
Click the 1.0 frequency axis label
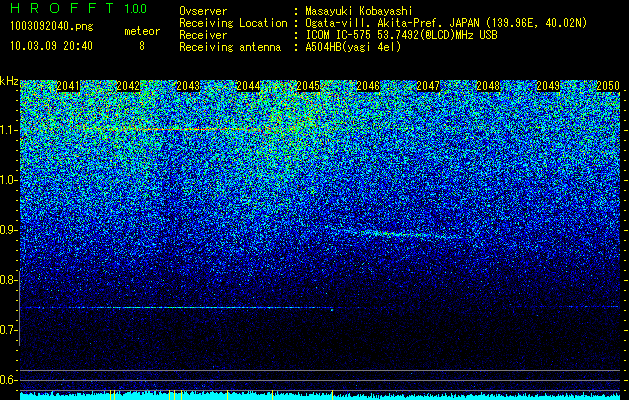pos(8,180)
